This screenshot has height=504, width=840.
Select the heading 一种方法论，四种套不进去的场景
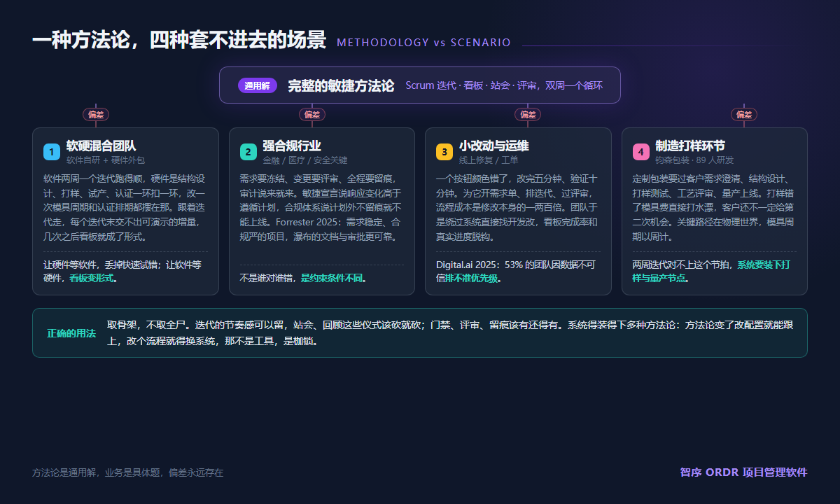point(179,41)
